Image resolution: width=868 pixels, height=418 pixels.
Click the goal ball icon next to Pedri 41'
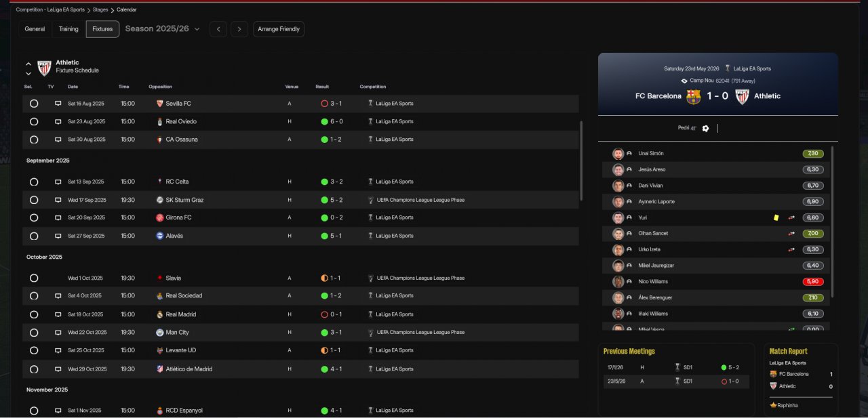[705, 128]
